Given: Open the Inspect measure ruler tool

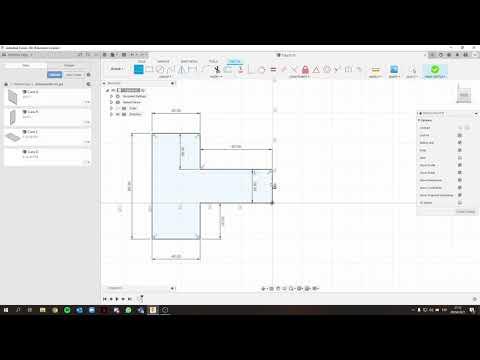Looking at the screenshot, I should (376, 70).
